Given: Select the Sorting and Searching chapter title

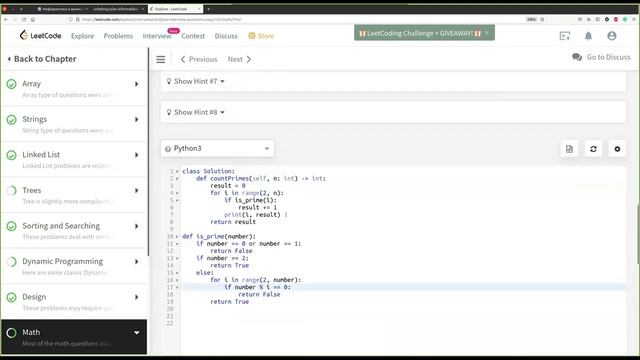Looking at the screenshot, I should tap(61, 226).
